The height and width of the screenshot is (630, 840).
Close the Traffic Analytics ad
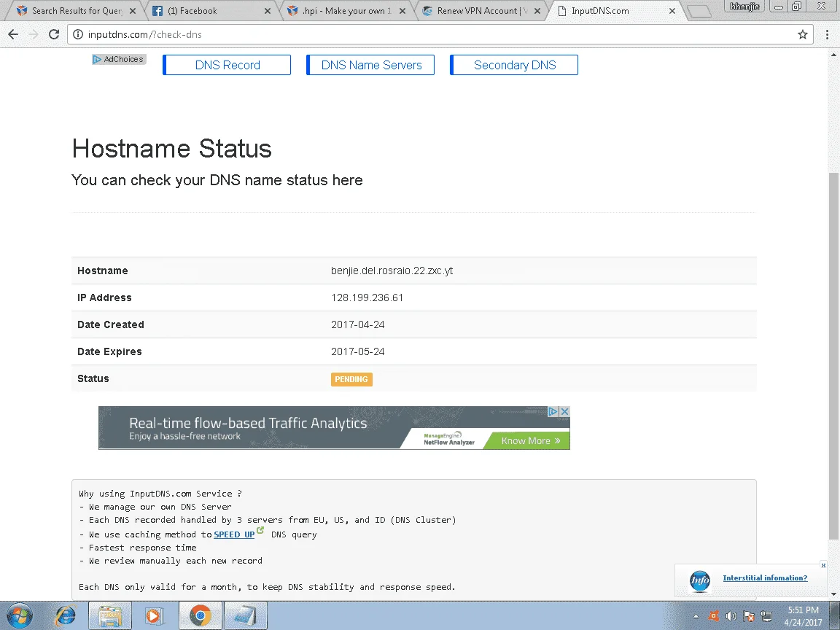pyautogui.click(x=564, y=411)
